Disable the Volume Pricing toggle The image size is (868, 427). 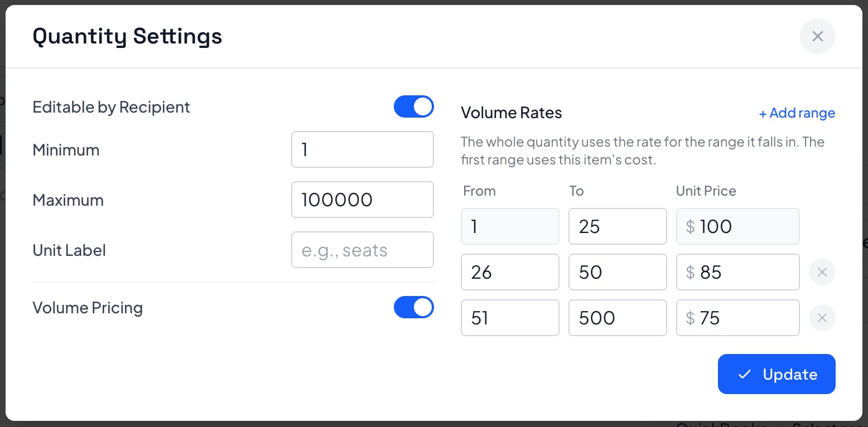click(413, 307)
